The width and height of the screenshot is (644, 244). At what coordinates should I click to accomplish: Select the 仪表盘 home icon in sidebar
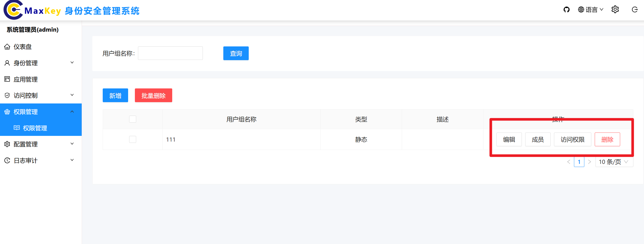point(7,46)
